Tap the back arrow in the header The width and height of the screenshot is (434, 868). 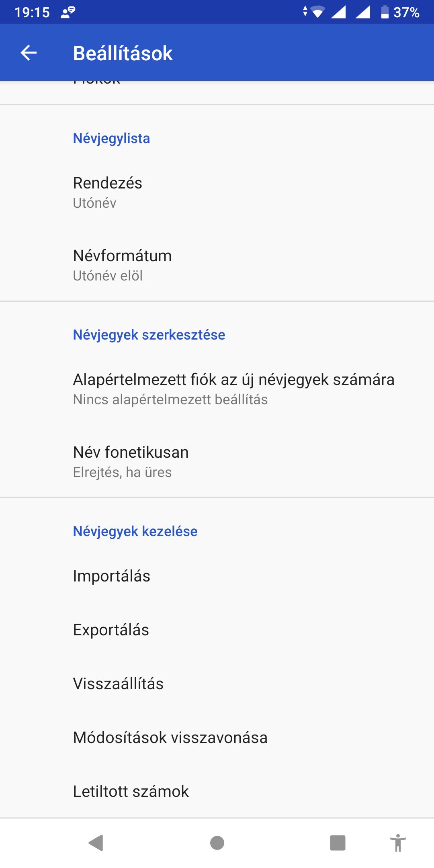pyautogui.click(x=29, y=53)
